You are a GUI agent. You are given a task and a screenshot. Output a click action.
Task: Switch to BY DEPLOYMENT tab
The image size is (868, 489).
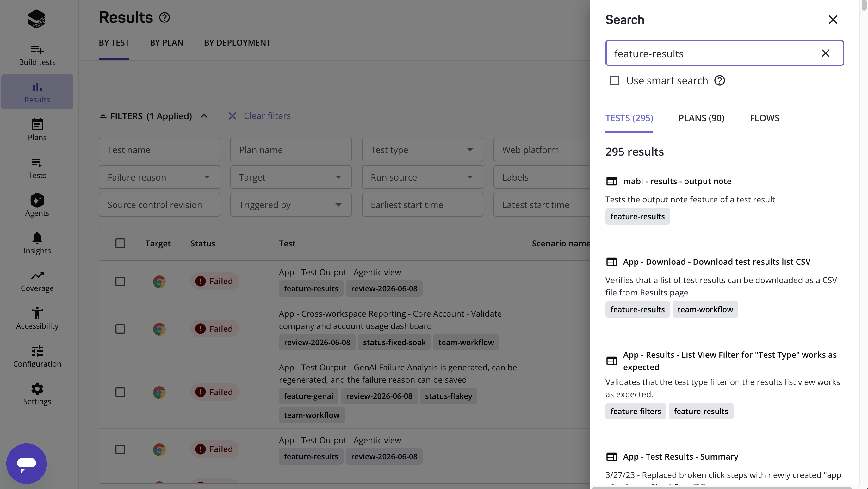tap(237, 43)
